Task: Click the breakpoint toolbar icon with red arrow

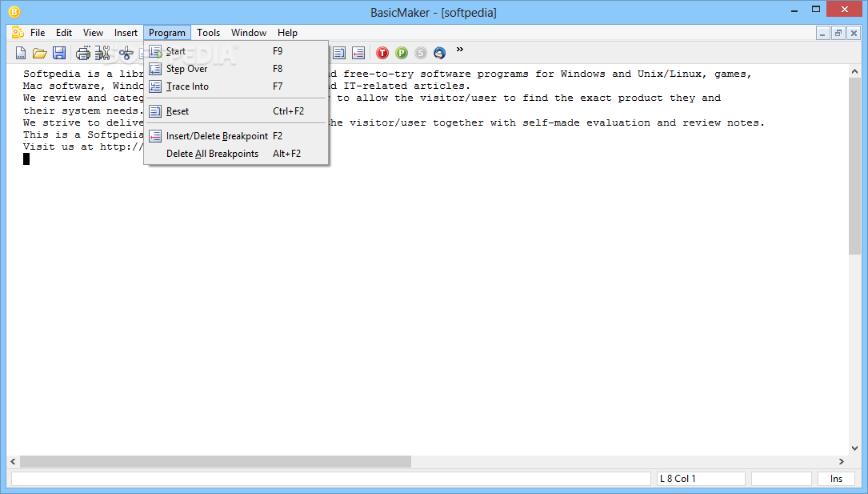Action: [358, 53]
